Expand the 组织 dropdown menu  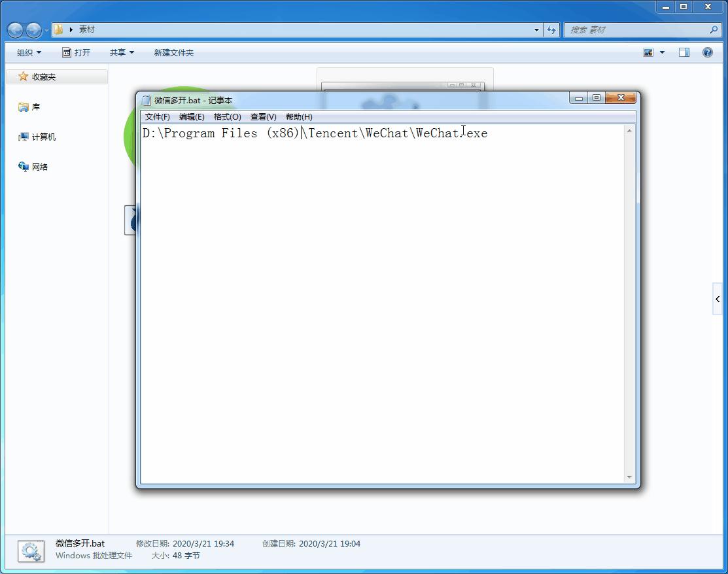pyautogui.click(x=29, y=52)
